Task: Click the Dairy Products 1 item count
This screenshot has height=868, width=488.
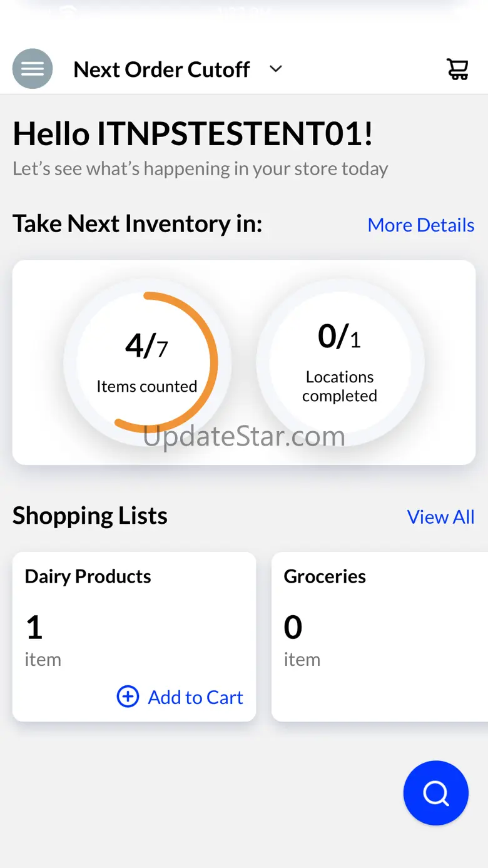Action: click(34, 627)
